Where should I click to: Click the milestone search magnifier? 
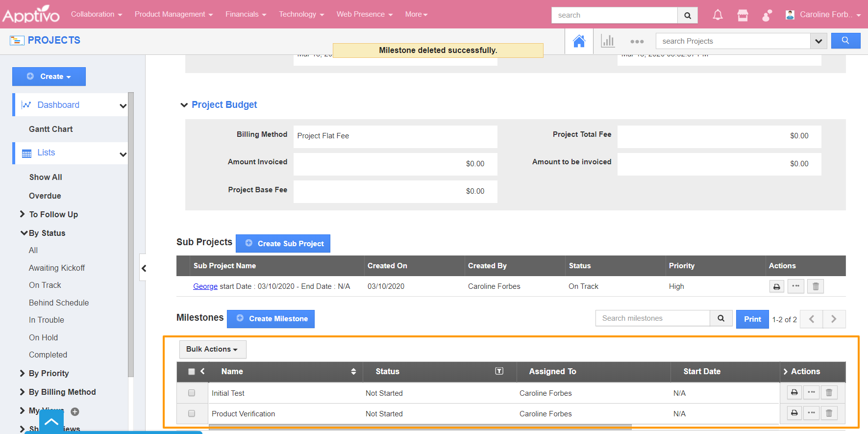click(721, 318)
